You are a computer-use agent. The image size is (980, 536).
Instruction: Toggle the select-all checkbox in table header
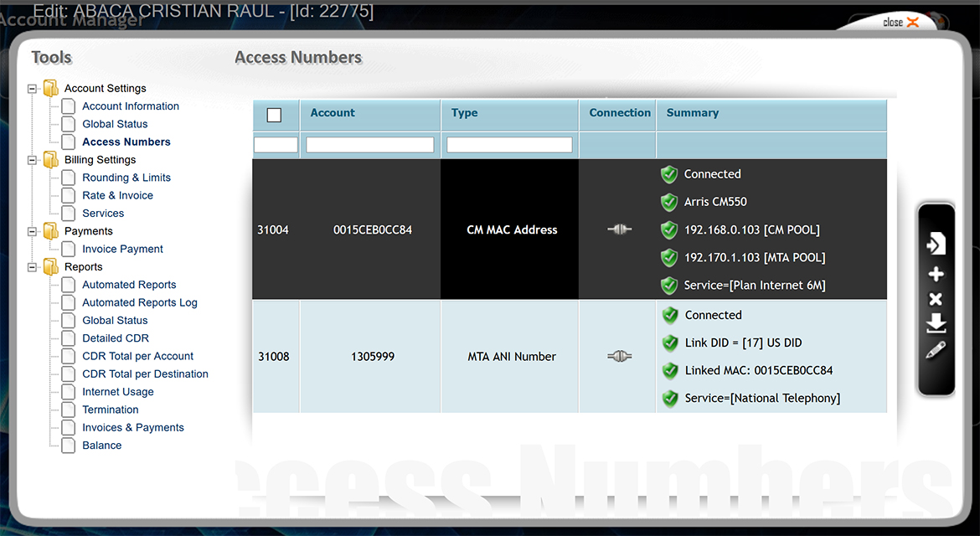coord(274,115)
